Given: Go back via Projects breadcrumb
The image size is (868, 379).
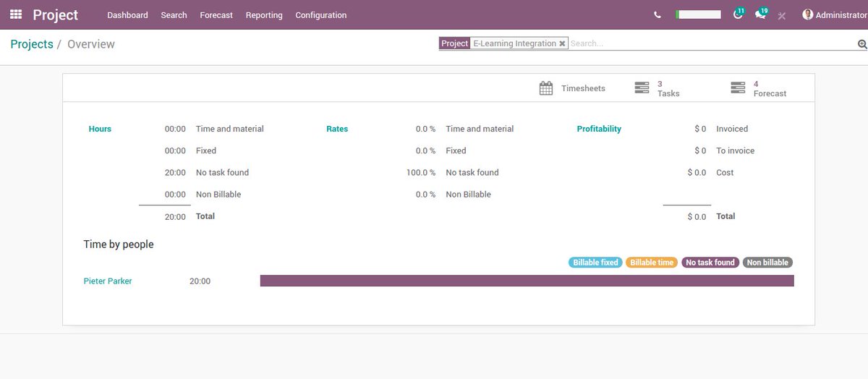Looking at the screenshot, I should [32, 44].
